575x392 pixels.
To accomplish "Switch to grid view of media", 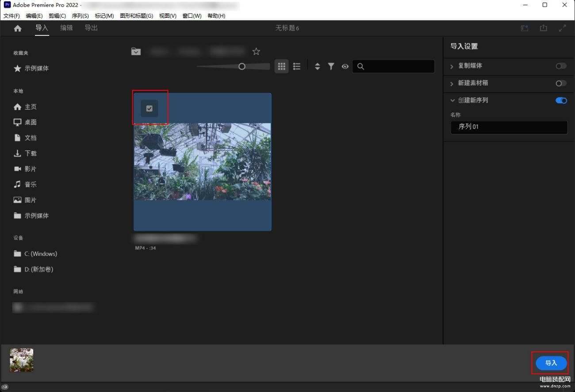I will coord(281,66).
